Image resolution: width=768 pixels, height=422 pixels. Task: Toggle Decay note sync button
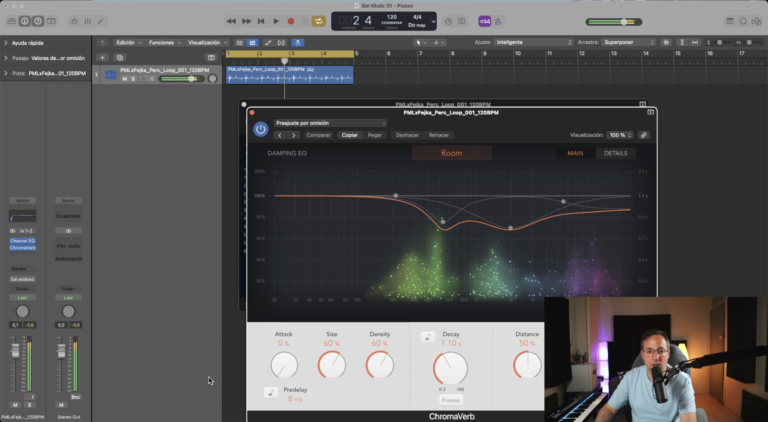pyautogui.click(x=428, y=337)
